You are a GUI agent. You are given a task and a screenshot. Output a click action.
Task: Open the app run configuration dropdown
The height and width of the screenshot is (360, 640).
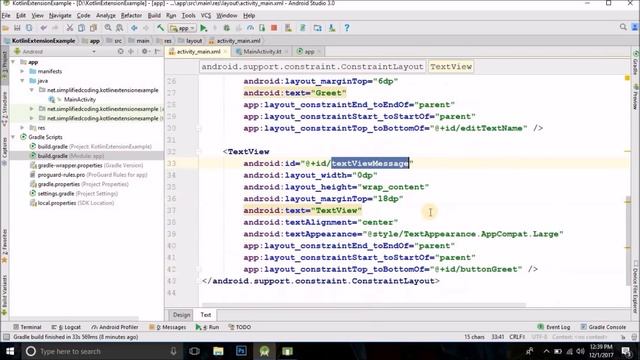pyautogui.click(x=182, y=28)
